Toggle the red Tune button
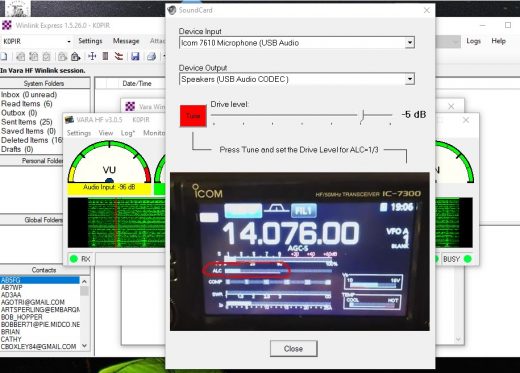The image size is (520, 373). pyautogui.click(x=193, y=116)
